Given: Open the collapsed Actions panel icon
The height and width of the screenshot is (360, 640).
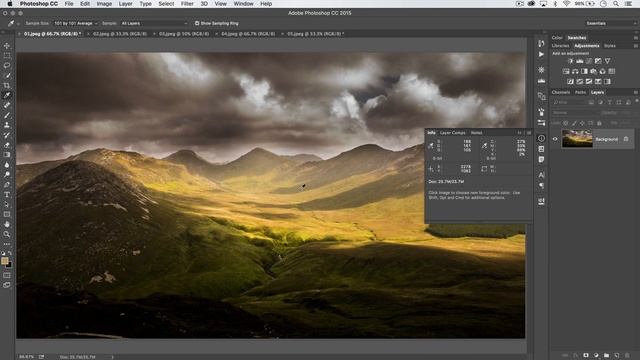Looking at the screenshot, I should pos(541,54).
